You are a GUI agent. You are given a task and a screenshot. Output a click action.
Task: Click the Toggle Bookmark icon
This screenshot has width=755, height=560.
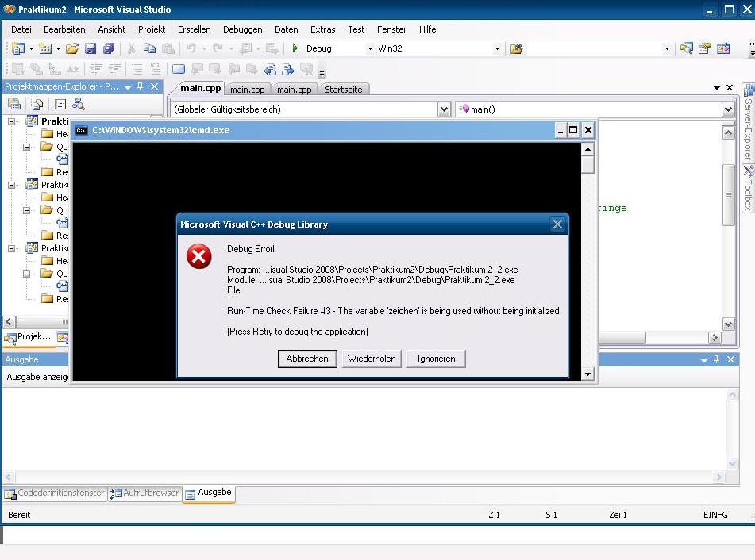(179, 69)
